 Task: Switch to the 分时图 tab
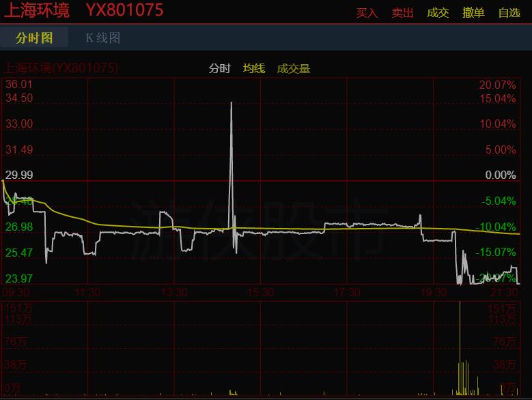[34, 38]
